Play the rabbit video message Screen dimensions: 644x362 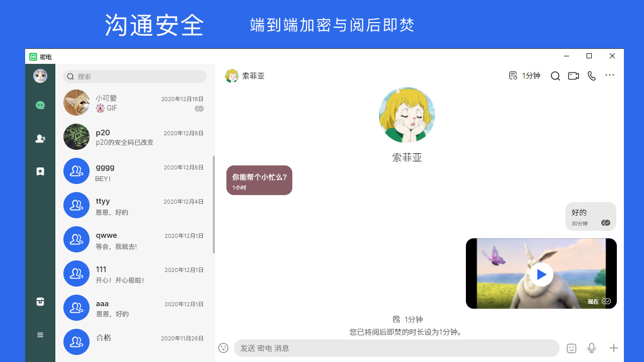point(541,274)
